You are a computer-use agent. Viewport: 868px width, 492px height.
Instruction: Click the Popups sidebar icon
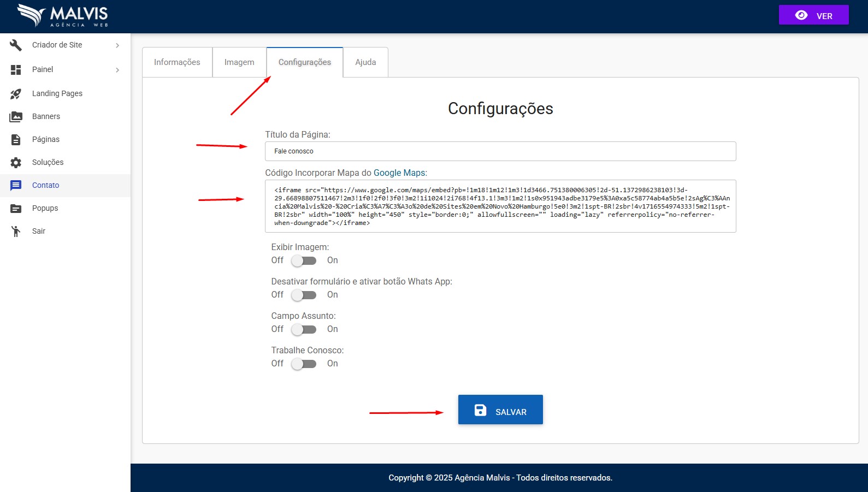click(x=16, y=209)
